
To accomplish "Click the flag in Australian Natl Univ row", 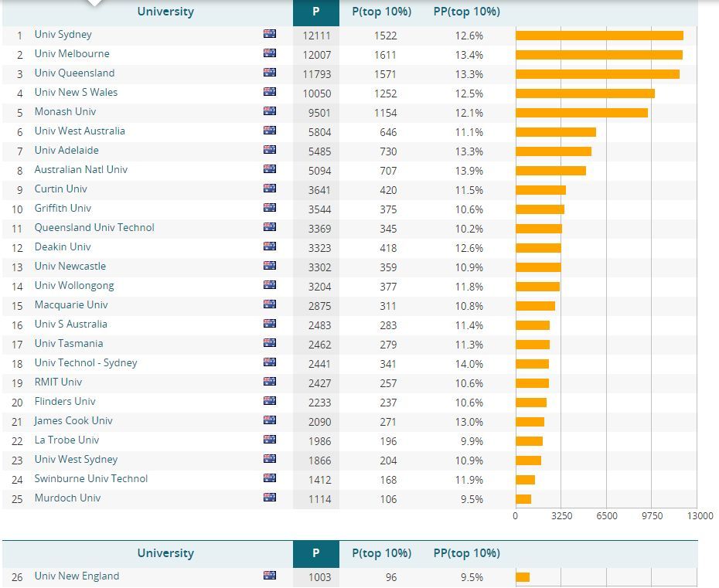I will pyautogui.click(x=270, y=168).
